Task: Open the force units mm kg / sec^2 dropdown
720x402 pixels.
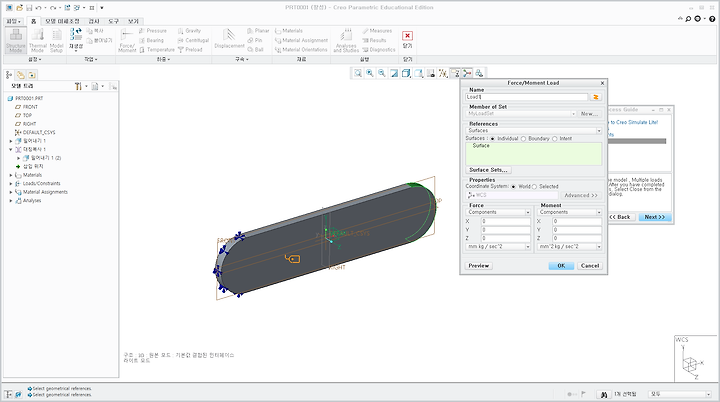Action: click(x=498, y=247)
